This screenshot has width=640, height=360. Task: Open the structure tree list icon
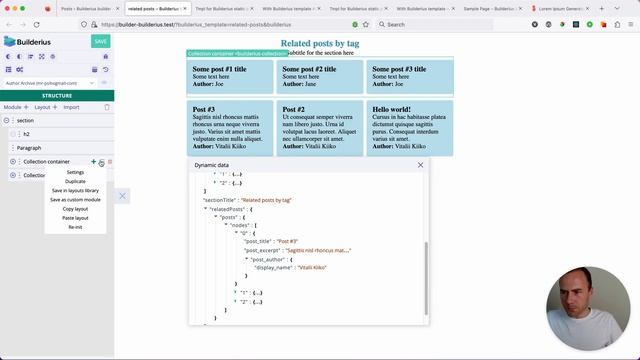(8, 69)
